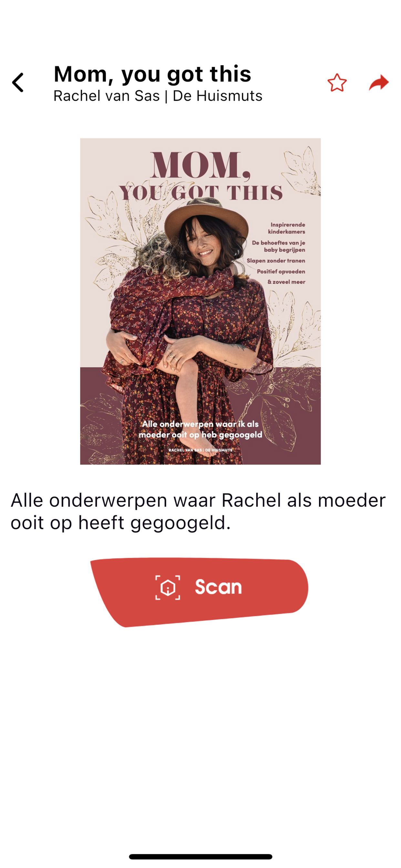Viewport: 401px width, 868px height.
Task: Tap "Slapen zonder tranen" on cover
Action: tap(276, 261)
